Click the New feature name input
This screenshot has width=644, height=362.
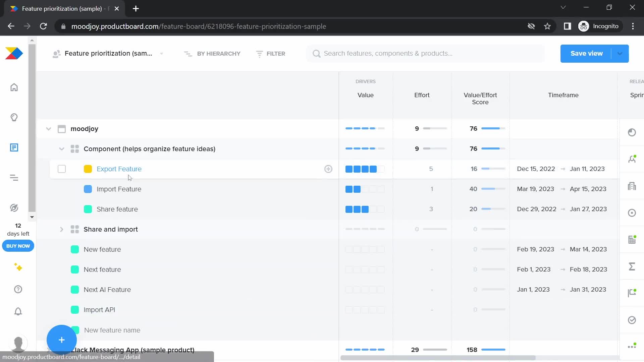(112, 330)
